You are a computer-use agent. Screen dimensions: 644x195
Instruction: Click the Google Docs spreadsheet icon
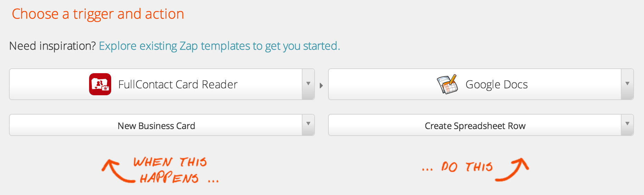[x=448, y=84]
